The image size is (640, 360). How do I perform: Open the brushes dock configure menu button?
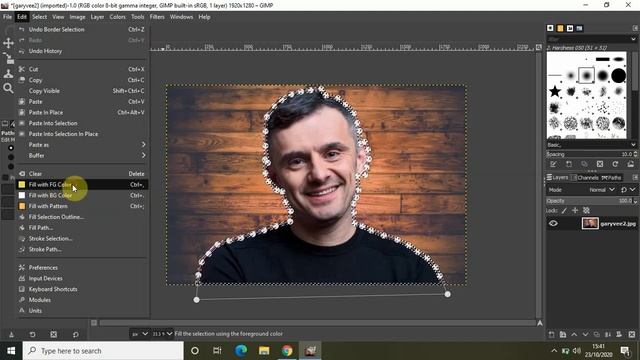tap(635, 28)
